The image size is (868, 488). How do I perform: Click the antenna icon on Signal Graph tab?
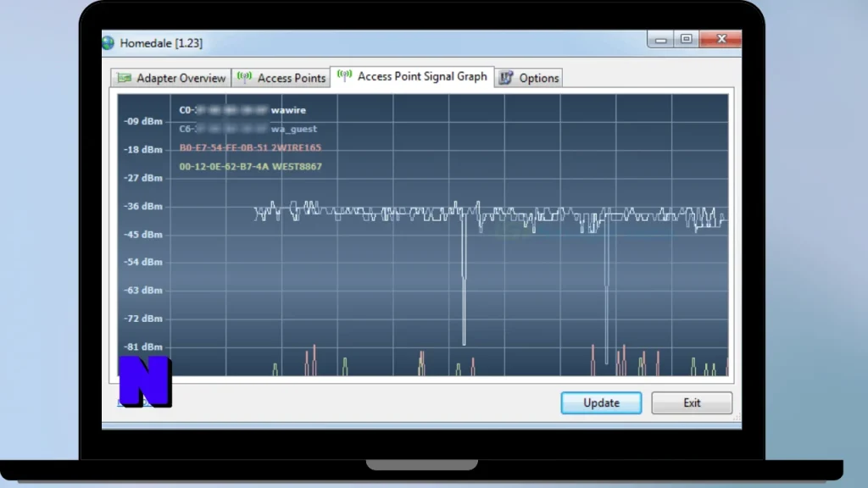pos(344,75)
